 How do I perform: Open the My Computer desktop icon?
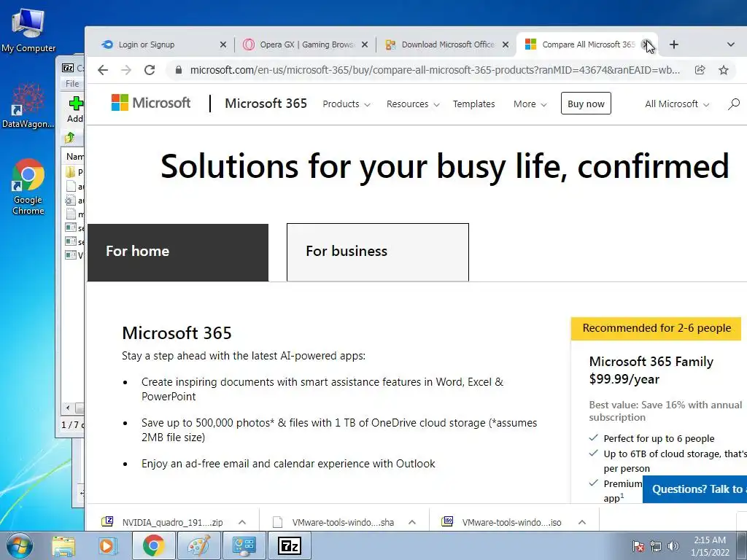[x=28, y=31]
